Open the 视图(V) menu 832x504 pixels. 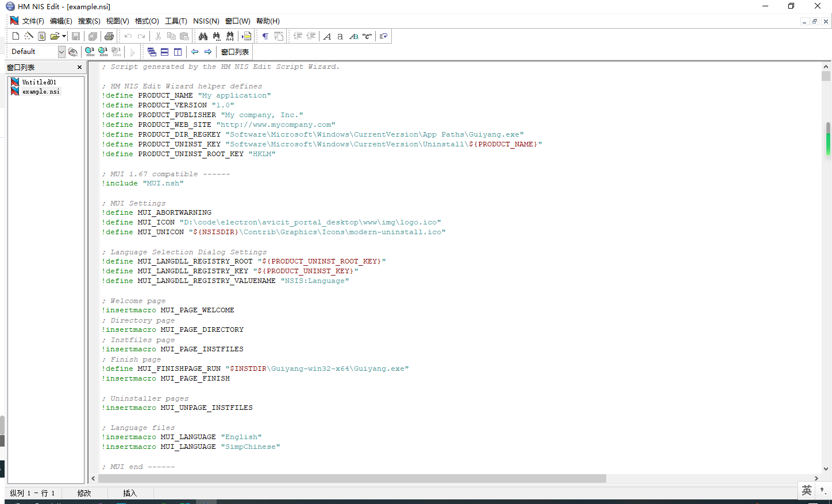click(x=117, y=21)
